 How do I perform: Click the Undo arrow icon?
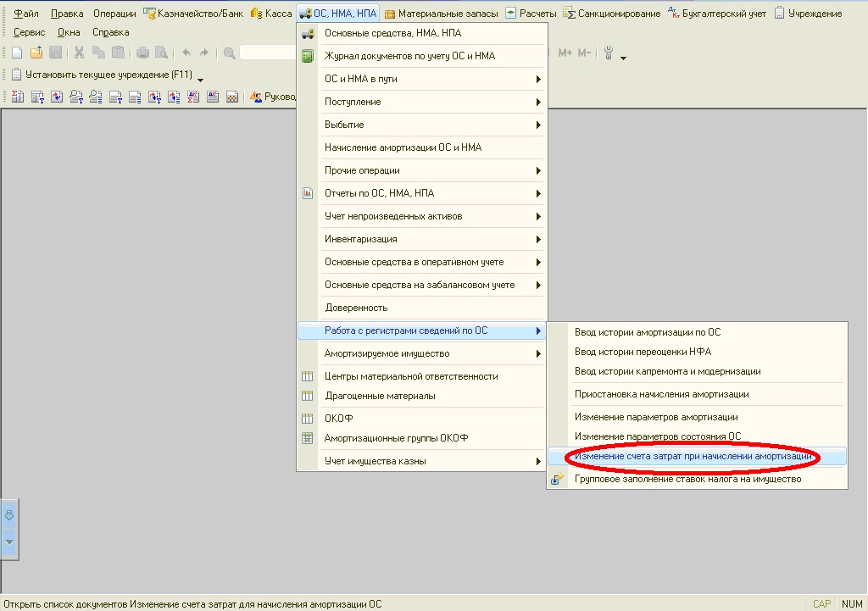click(x=186, y=53)
